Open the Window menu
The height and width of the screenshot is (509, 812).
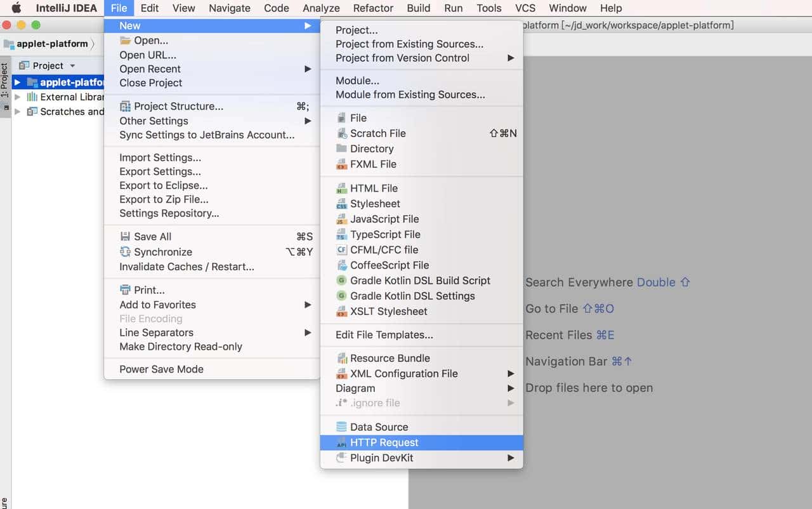[x=568, y=8]
